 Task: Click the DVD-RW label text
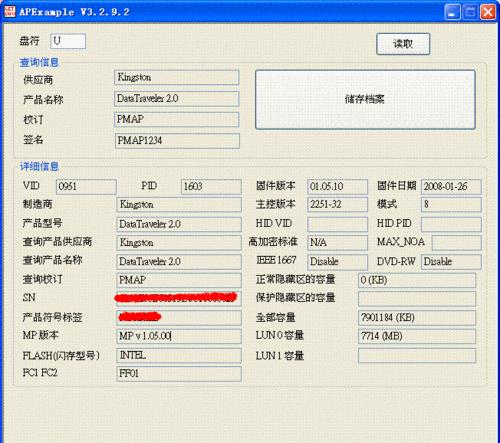click(x=396, y=261)
